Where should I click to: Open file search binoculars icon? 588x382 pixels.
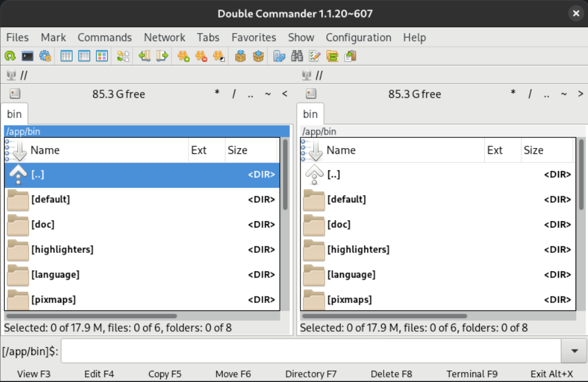(297, 57)
